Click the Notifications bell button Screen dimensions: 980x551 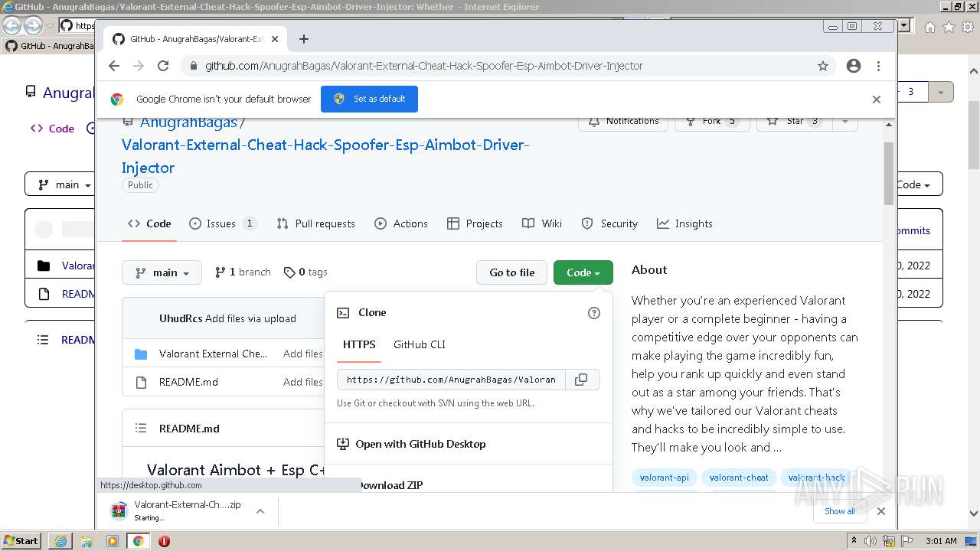point(623,121)
